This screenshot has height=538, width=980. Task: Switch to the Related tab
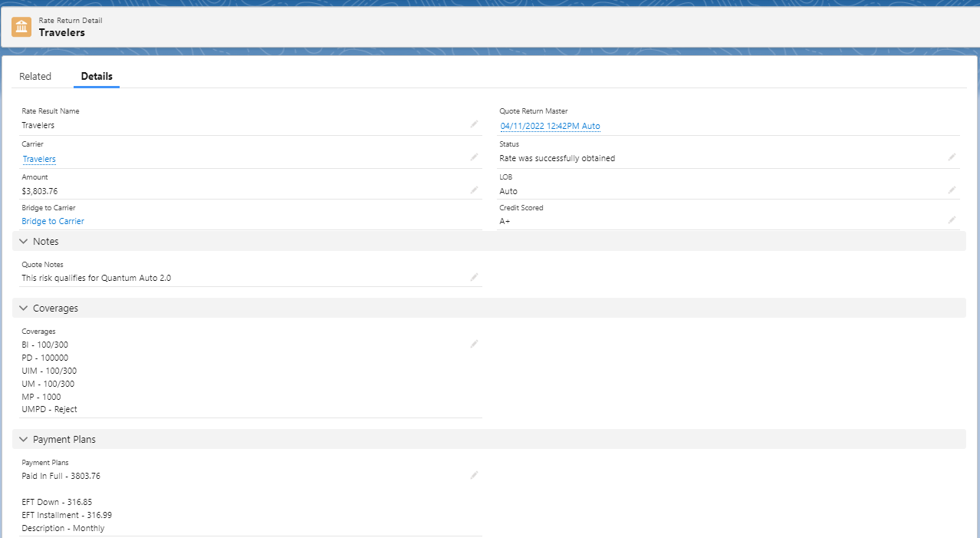[35, 77]
